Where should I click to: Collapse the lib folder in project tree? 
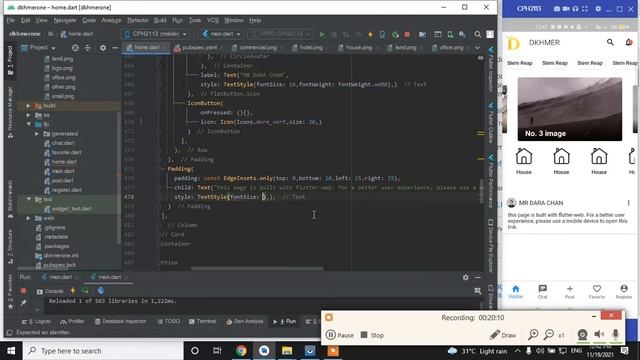[x=28, y=124]
